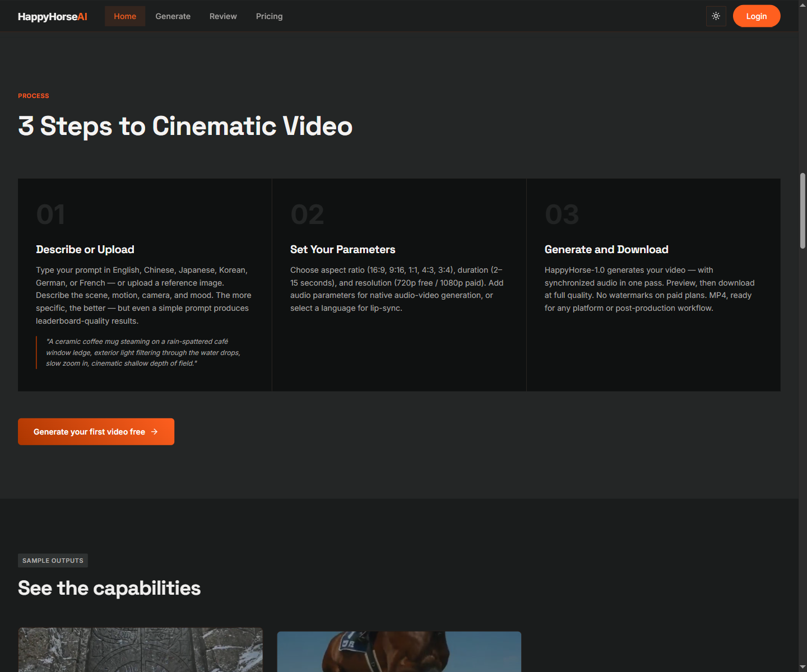Open the Review nav item
The height and width of the screenshot is (672, 807).
(223, 16)
